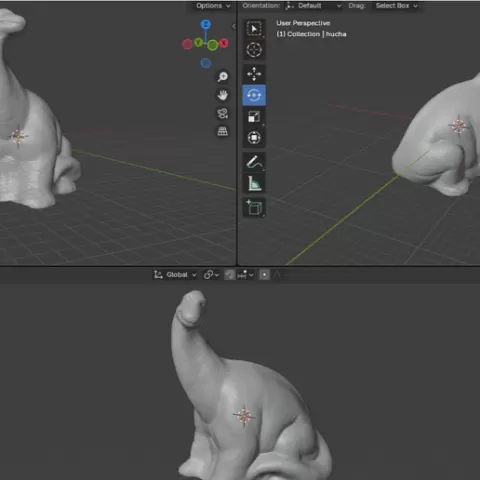480x480 pixels.
Task: Activate the Annotate pencil tool
Action: pyautogui.click(x=254, y=162)
